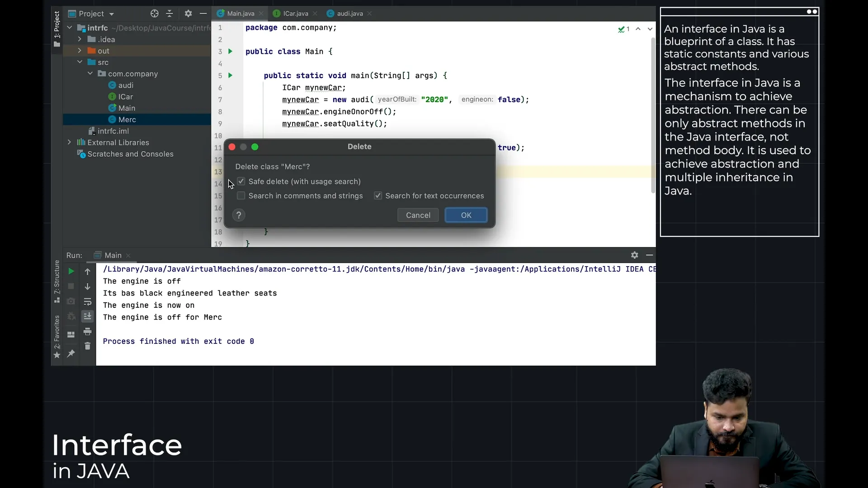Viewport: 868px width, 488px height.
Task: Click the trash clear-all icon in Run panel
Action: point(88,346)
